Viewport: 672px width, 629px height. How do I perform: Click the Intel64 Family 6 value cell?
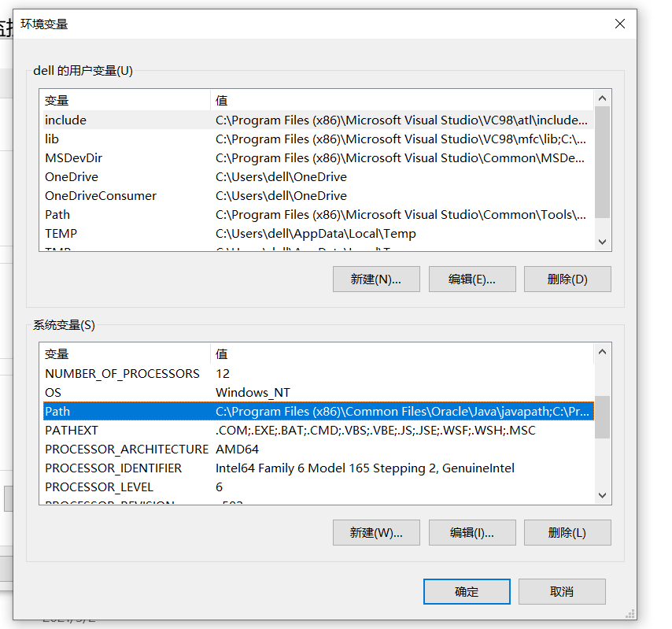tap(364, 468)
